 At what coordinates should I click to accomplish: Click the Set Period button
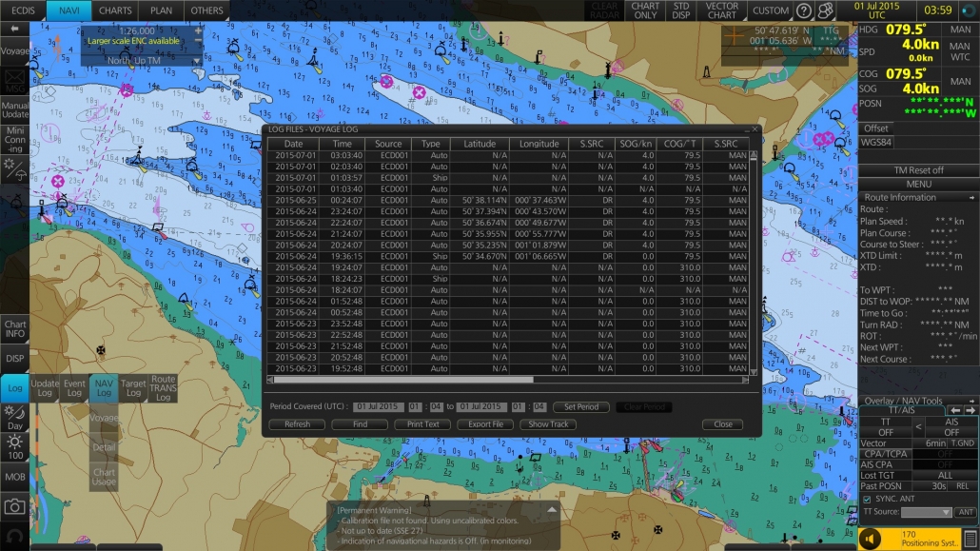581,406
